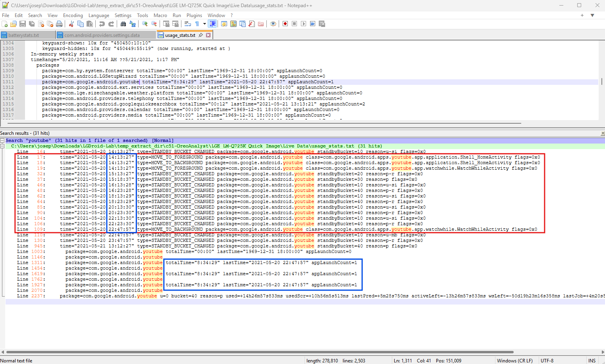Click the Undo arrow icon

coord(102,24)
